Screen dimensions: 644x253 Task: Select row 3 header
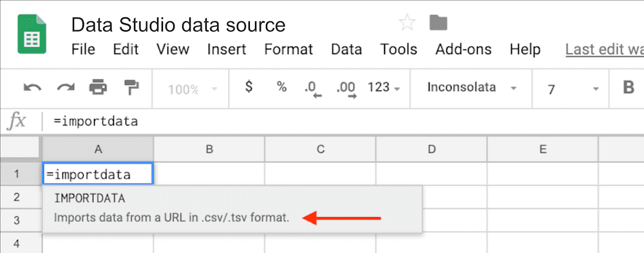click(x=21, y=221)
